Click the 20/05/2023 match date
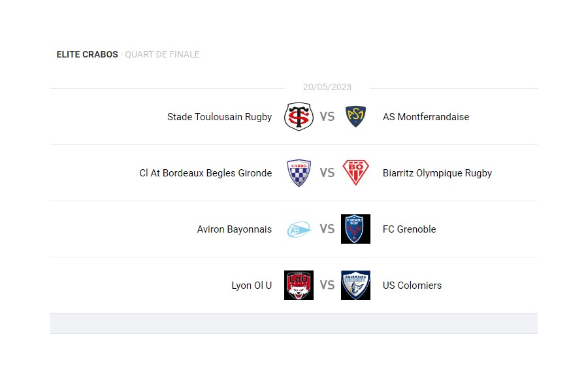588x392 pixels. click(x=327, y=87)
